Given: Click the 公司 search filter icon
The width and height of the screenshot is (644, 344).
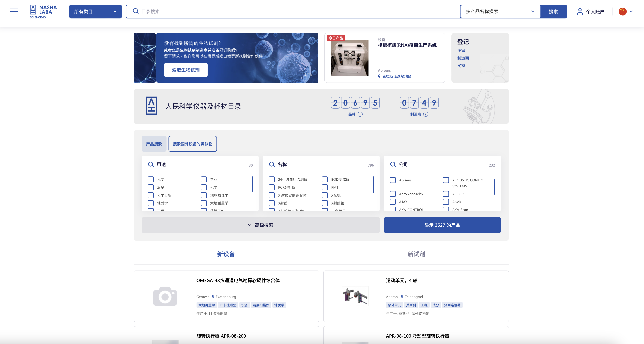Looking at the screenshot, I should tap(392, 165).
